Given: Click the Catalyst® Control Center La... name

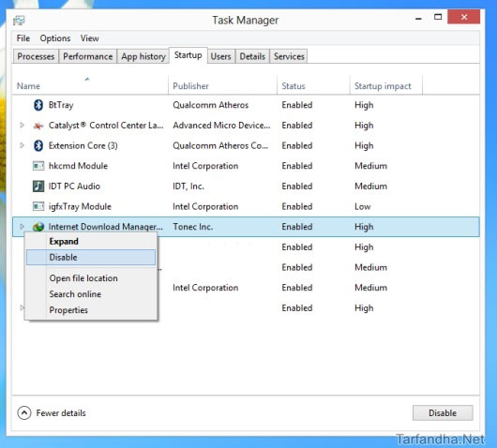Looking at the screenshot, I should pos(106,126).
